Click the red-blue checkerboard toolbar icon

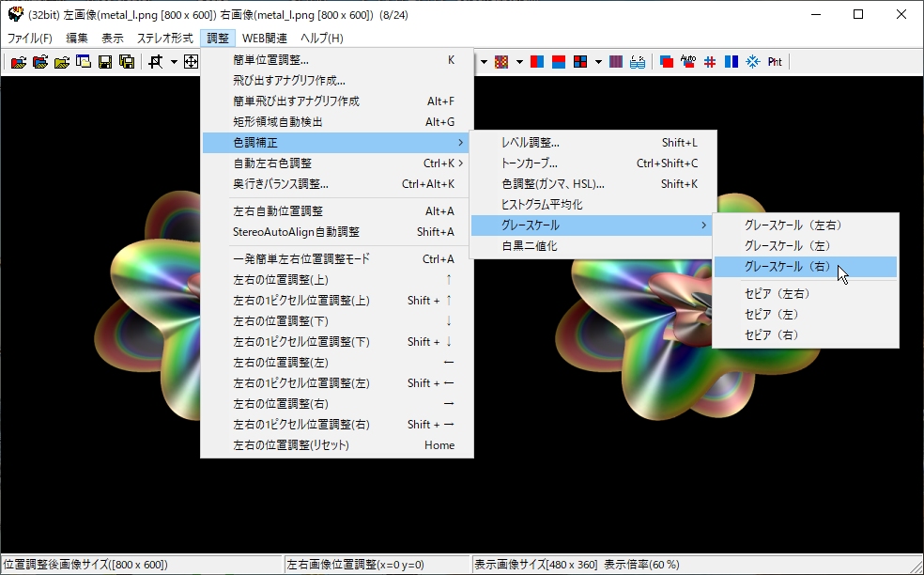point(580,62)
